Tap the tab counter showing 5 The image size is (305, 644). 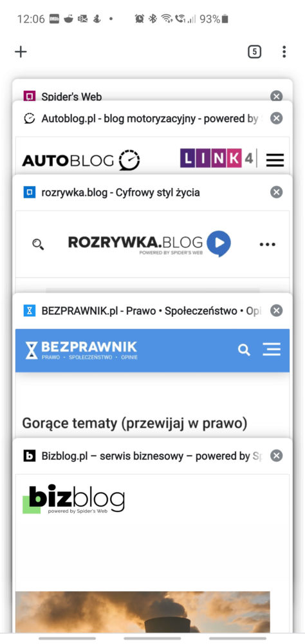(x=255, y=52)
